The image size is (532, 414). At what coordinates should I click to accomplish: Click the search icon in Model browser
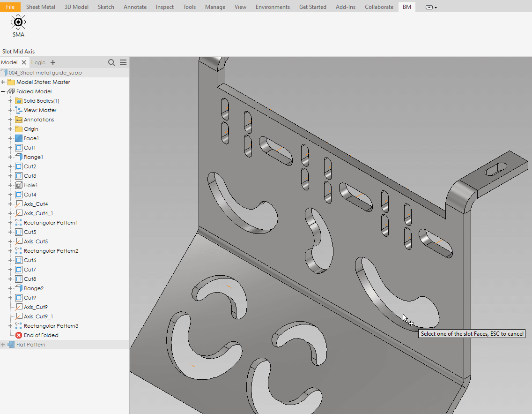pos(111,62)
